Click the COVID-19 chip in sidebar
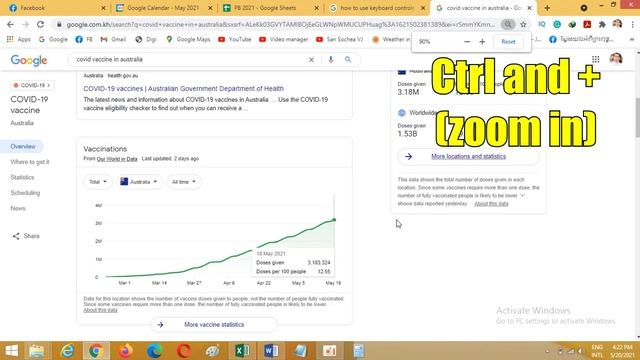Screen dimensions: 640x360 click(32, 85)
